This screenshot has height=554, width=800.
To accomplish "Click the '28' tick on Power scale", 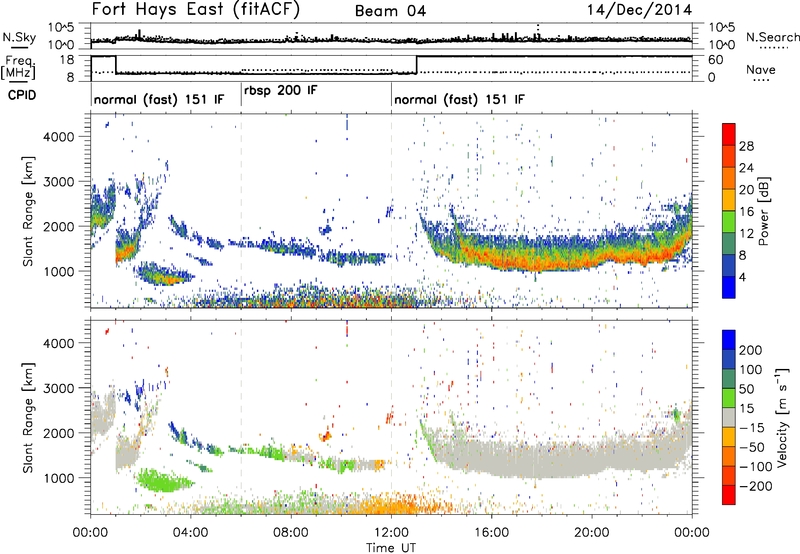I will pos(746,146).
